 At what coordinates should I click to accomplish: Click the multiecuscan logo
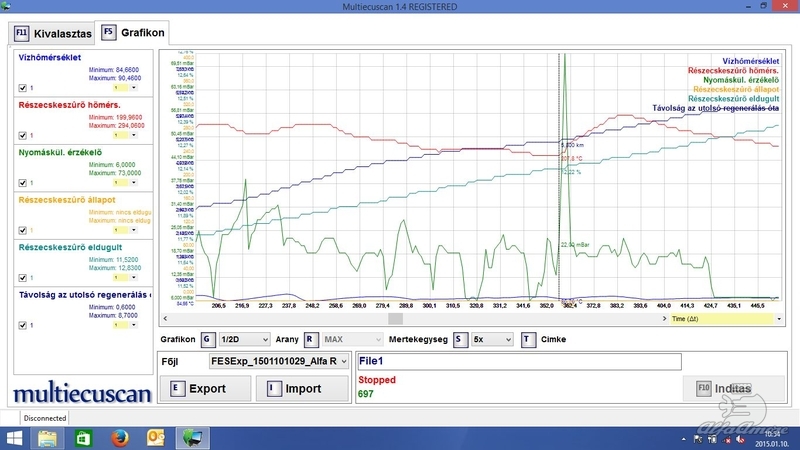pyautogui.click(x=82, y=390)
